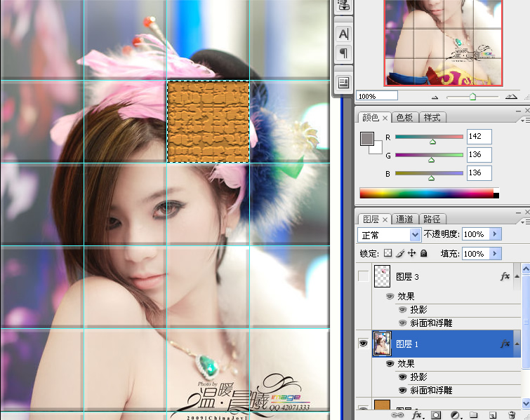Click the R value input field

[479, 137]
